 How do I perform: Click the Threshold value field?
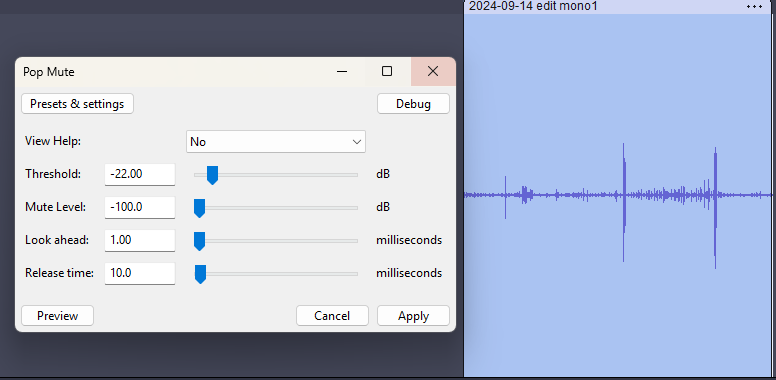tap(140, 174)
